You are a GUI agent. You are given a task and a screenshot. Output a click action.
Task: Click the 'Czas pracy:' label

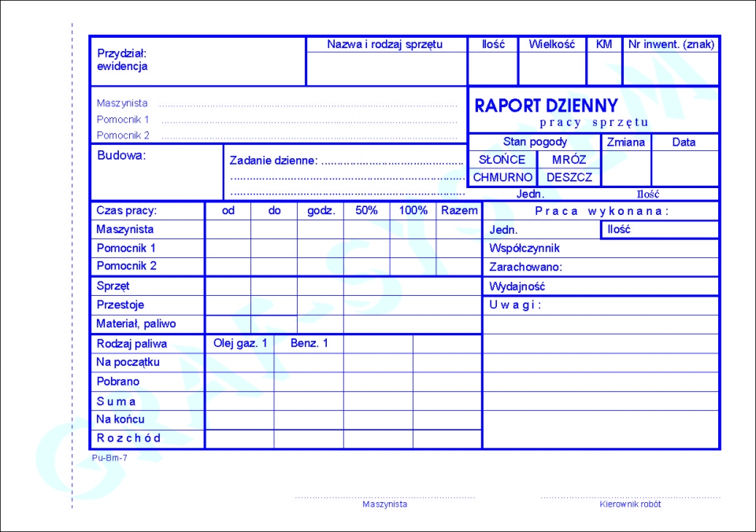(126, 210)
